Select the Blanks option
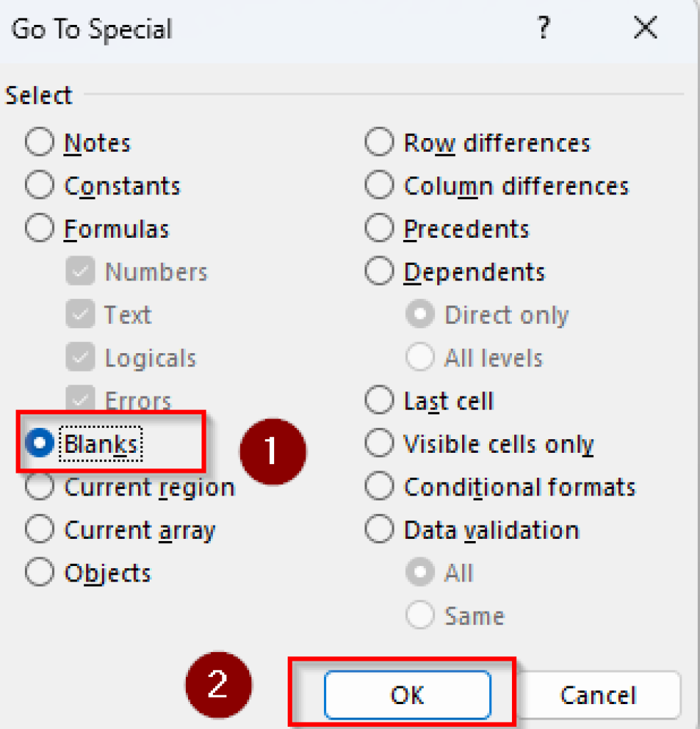 pyautogui.click(x=39, y=442)
